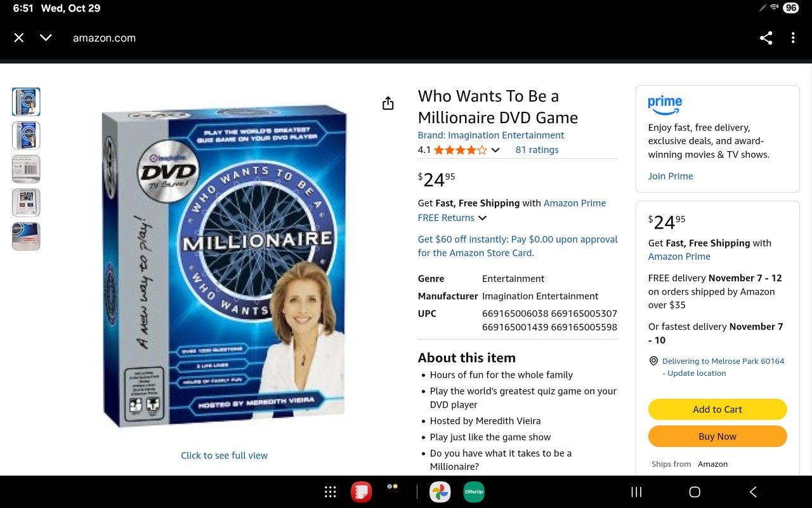Screen dimensions: 812x508
Task: Follow the Join Prime link
Action: coord(671,176)
